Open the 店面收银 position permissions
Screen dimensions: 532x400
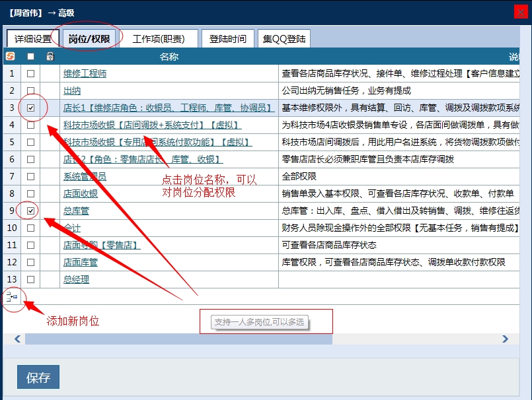[x=81, y=193]
